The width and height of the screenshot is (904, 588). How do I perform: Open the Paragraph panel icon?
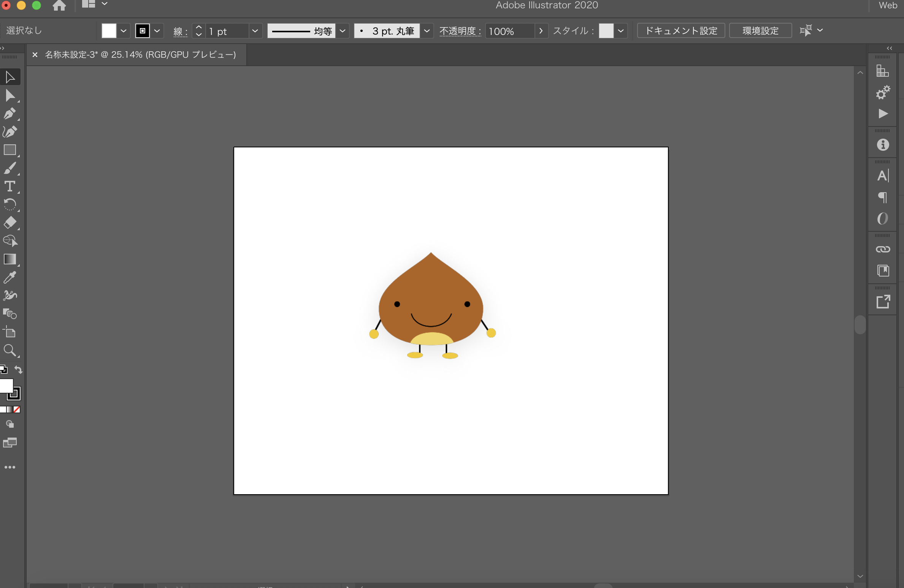[x=883, y=197]
